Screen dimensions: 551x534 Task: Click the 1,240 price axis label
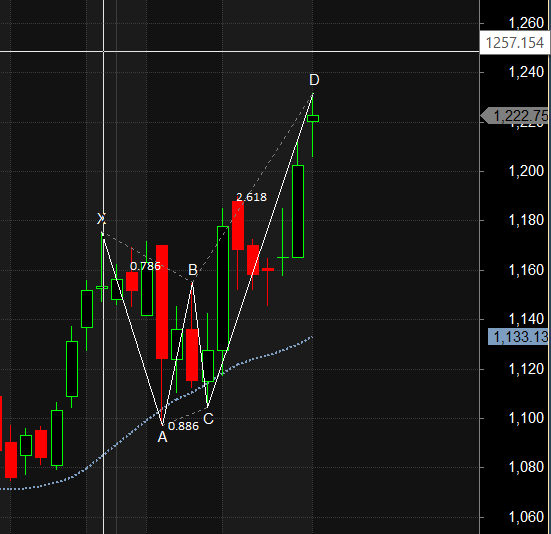(526, 72)
